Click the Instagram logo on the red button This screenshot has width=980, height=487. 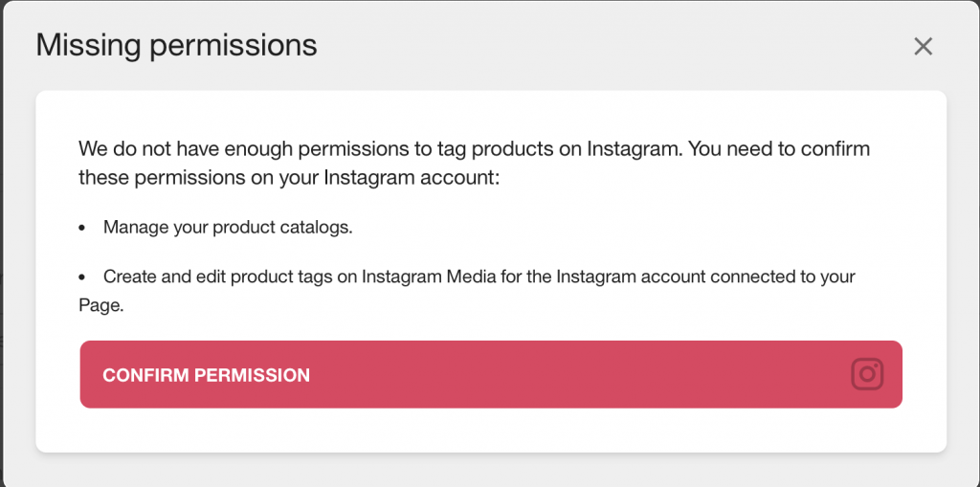(867, 374)
